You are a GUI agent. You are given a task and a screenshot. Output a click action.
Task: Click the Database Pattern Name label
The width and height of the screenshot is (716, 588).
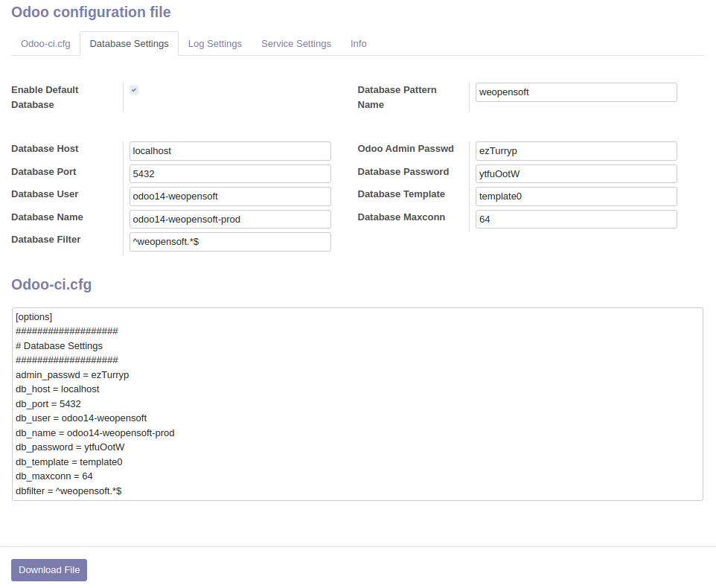point(397,98)
